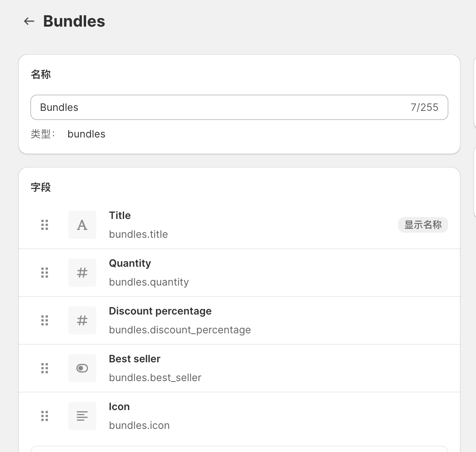Click the drag handle for Discount percentage

pyautogui.click(x=45, y=320)
